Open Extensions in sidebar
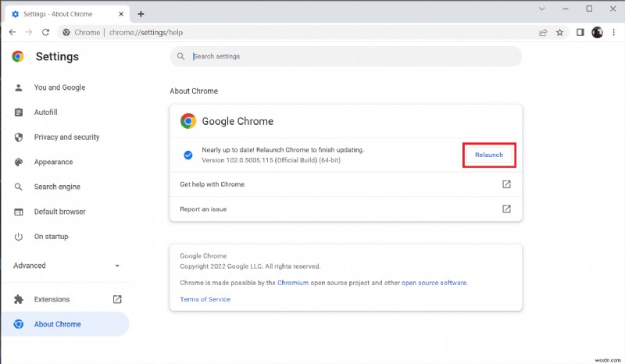This screenshot has height=364, width=625. (x=52, y=299)
